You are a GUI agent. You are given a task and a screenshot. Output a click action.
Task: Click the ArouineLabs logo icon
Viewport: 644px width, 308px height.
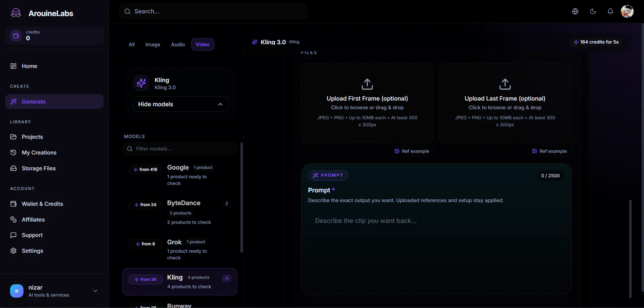(16, 13)
